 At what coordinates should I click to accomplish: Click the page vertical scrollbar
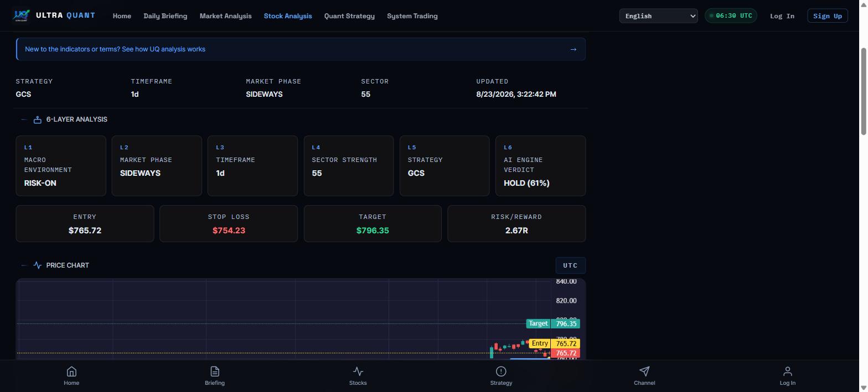point(864,91)
